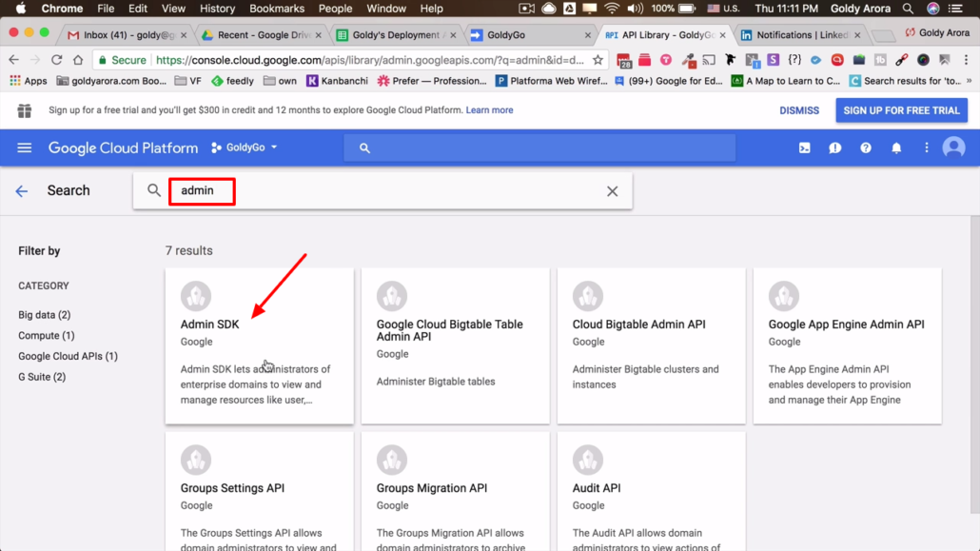
Task: Close the API Library tab
Action: pos(722,35)
